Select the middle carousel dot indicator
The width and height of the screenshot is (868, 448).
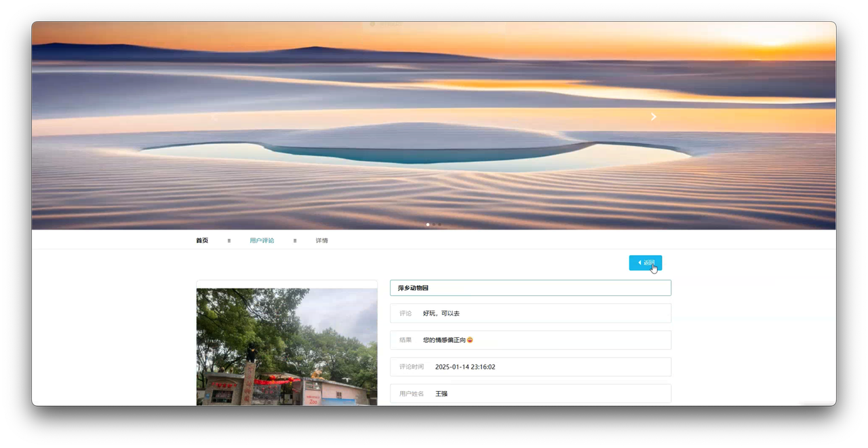tap(433, 224)
